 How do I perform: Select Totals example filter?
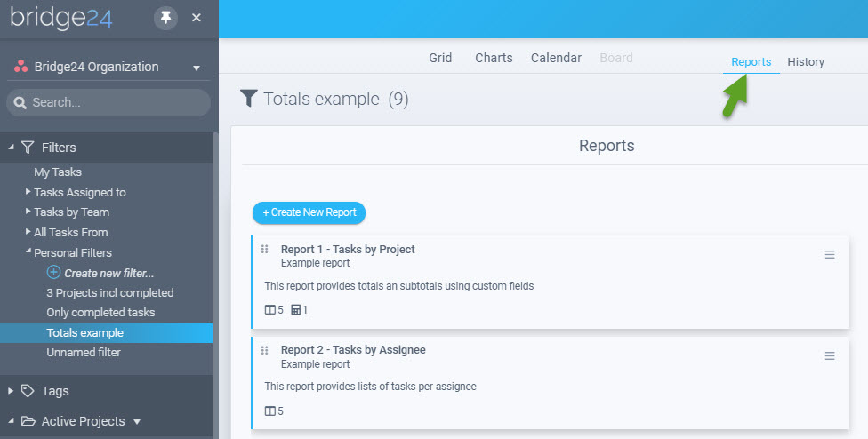(107, 333)
